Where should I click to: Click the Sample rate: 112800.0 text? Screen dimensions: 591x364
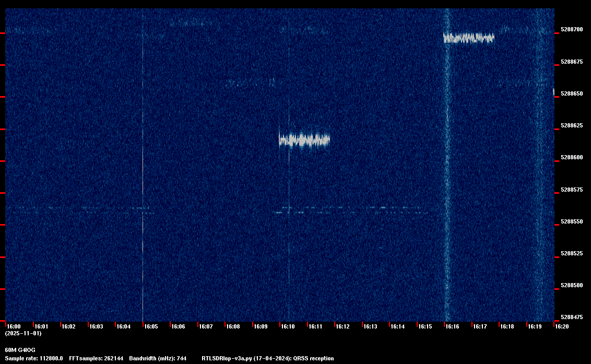tap(34, 358)
